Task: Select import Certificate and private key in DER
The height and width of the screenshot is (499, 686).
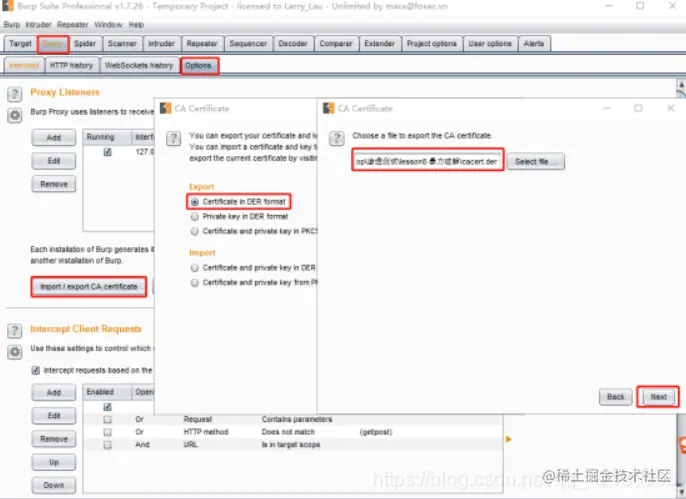Action: coord(195,268)
